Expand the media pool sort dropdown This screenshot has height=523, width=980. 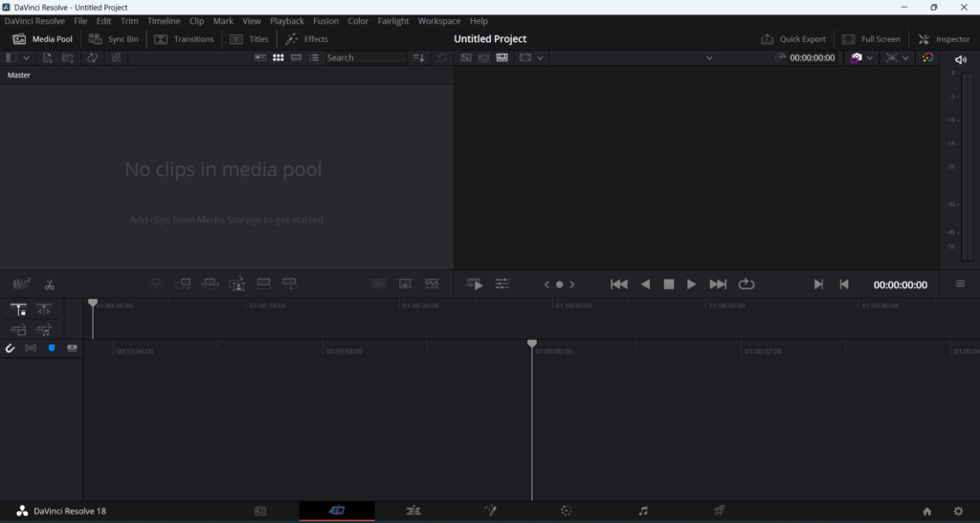pos(418,58)
